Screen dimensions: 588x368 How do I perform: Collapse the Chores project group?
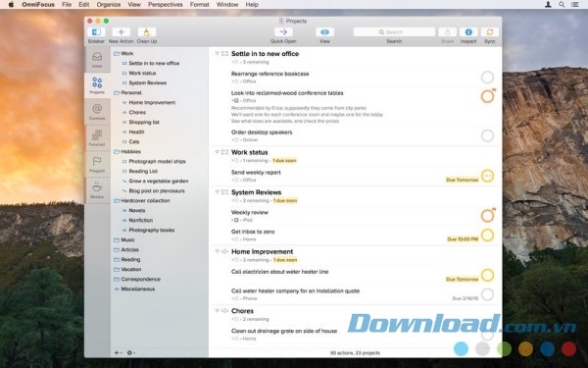[217, 310]
